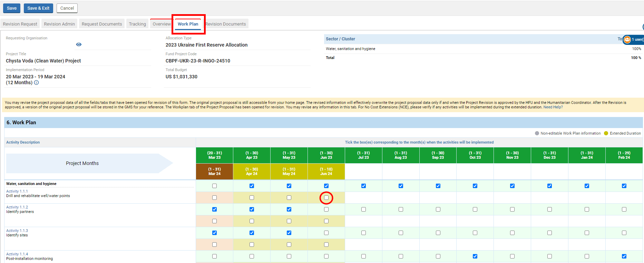
Task: Tick Activity 1.1.1 extended Jun 24 checkbox
Action: (x=326, y=198)
